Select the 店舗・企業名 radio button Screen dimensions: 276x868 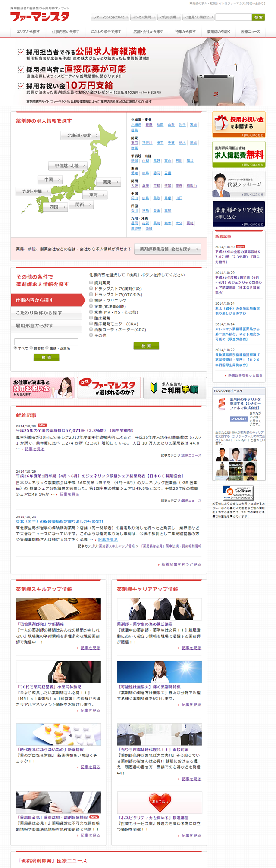[47, 348]
